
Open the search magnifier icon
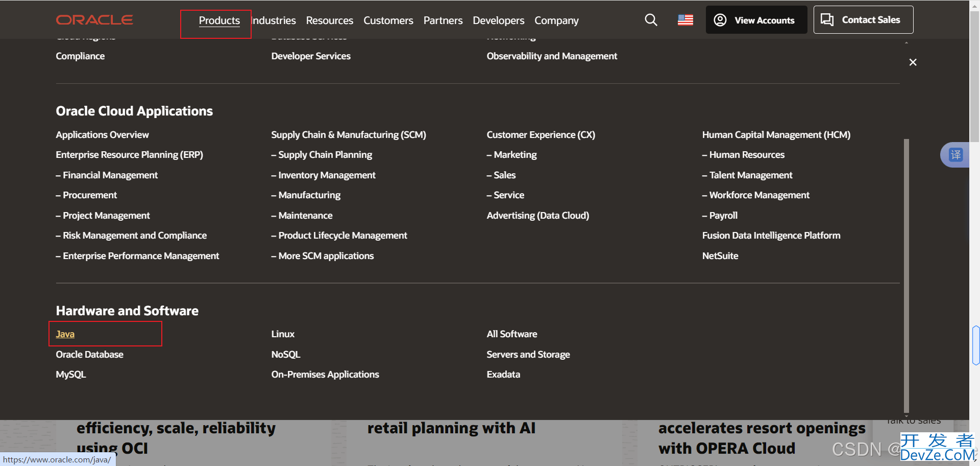click(x=651, y=20)
